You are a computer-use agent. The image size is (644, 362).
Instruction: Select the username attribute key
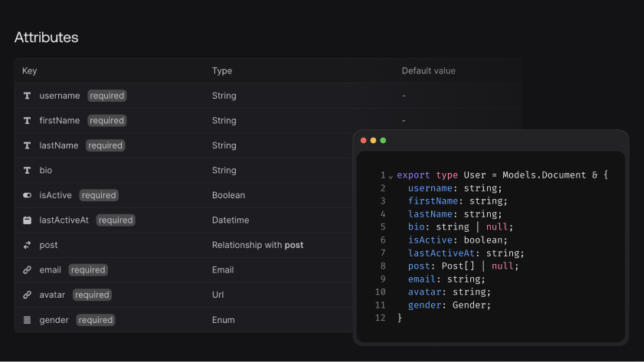(x=60, y=96)
